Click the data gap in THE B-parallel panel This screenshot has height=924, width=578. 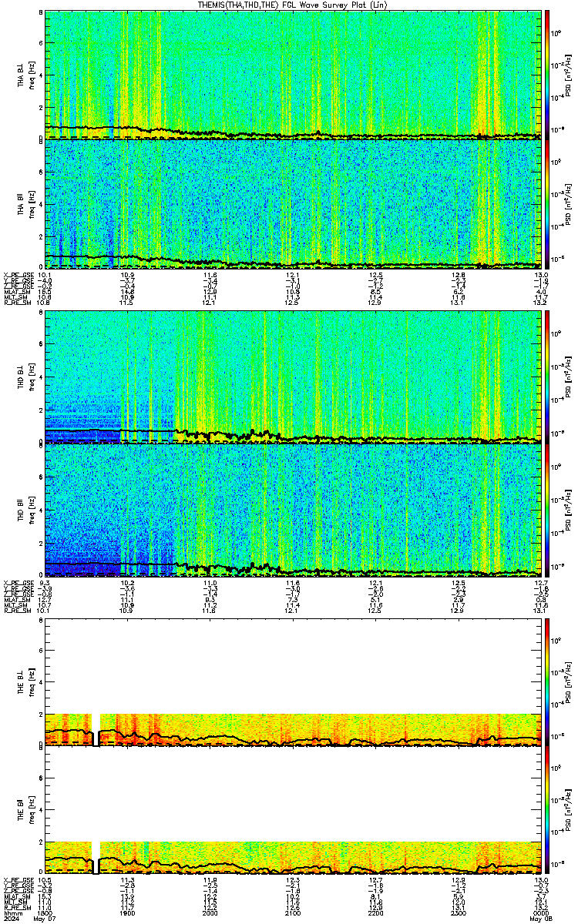96,858
